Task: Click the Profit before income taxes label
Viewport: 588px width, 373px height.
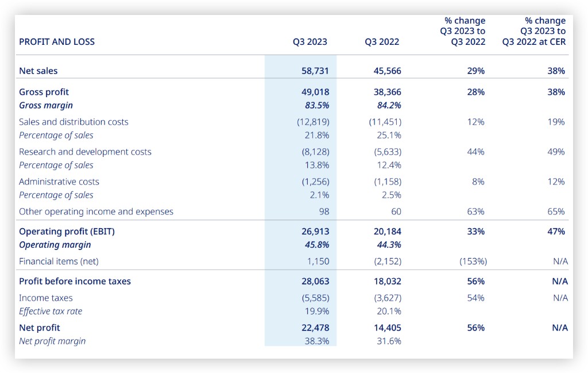Action: point(75,282)
